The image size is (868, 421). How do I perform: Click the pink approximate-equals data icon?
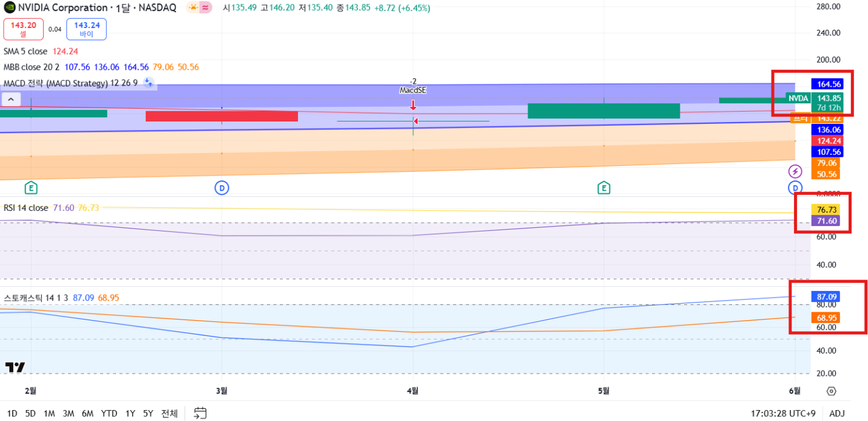click(x=206, y=8)
